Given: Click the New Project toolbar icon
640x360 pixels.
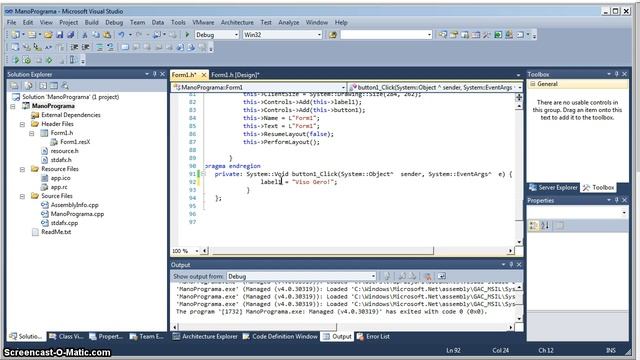Looking at the screenshot, I should [x=16, y=35].
